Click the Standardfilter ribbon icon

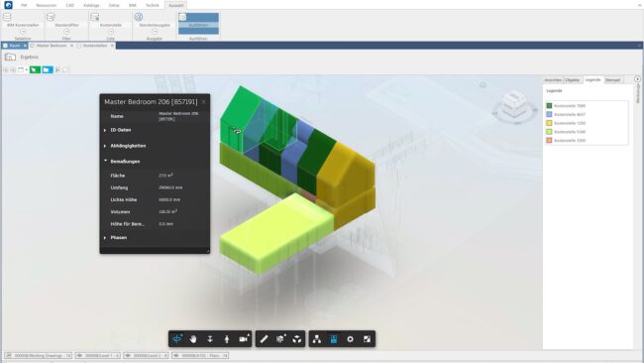coord(51,17)
